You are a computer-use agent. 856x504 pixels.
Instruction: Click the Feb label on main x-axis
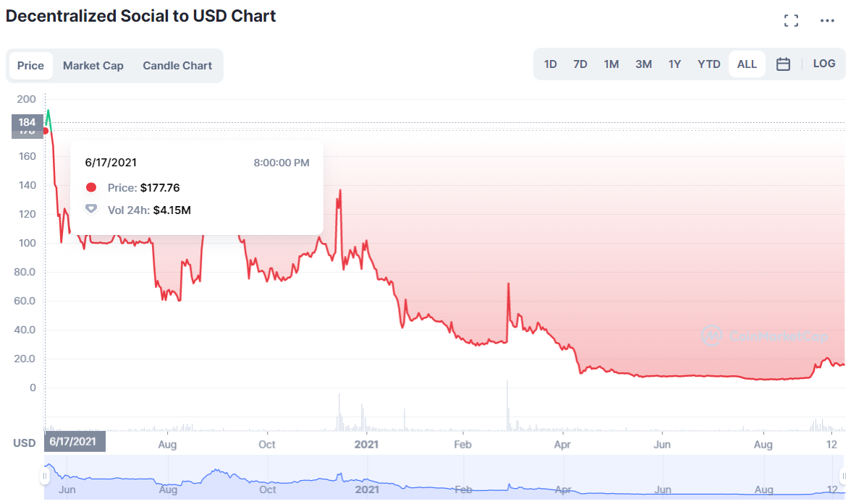[462, 445]
